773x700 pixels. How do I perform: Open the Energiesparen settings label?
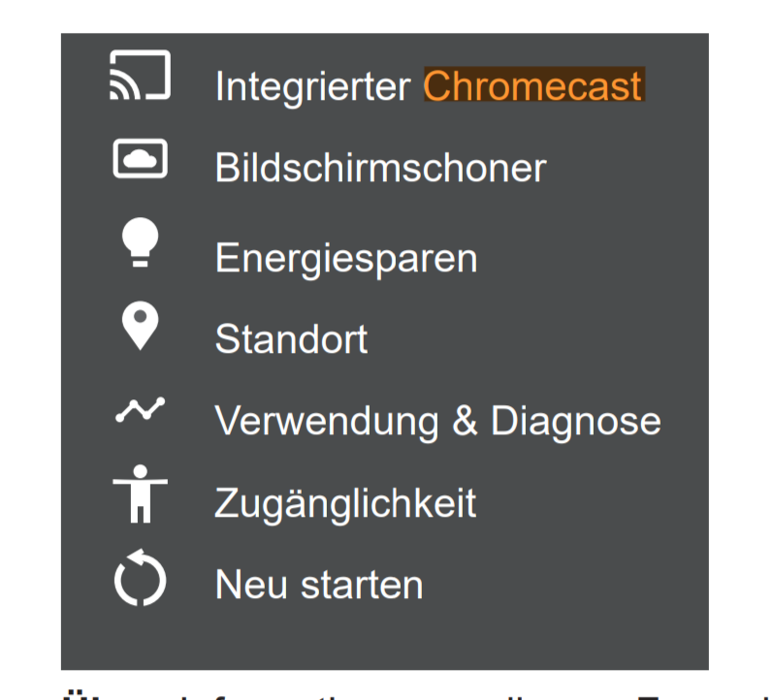345,259
